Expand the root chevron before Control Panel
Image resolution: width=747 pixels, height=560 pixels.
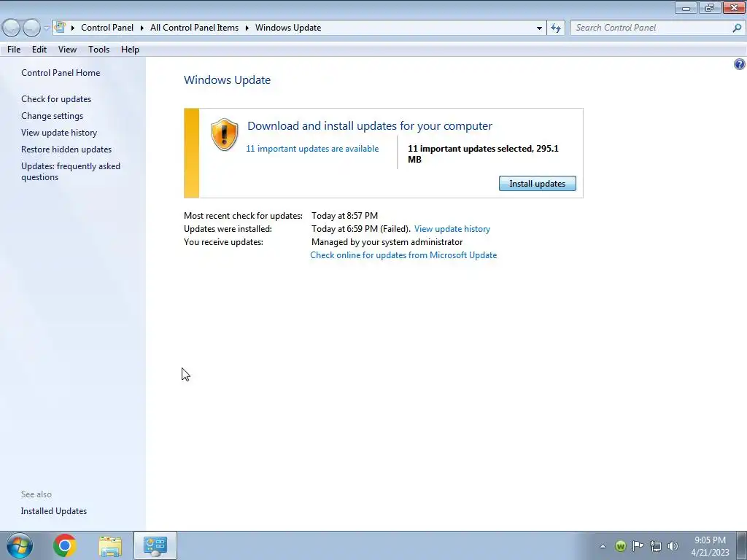(73, 28)
